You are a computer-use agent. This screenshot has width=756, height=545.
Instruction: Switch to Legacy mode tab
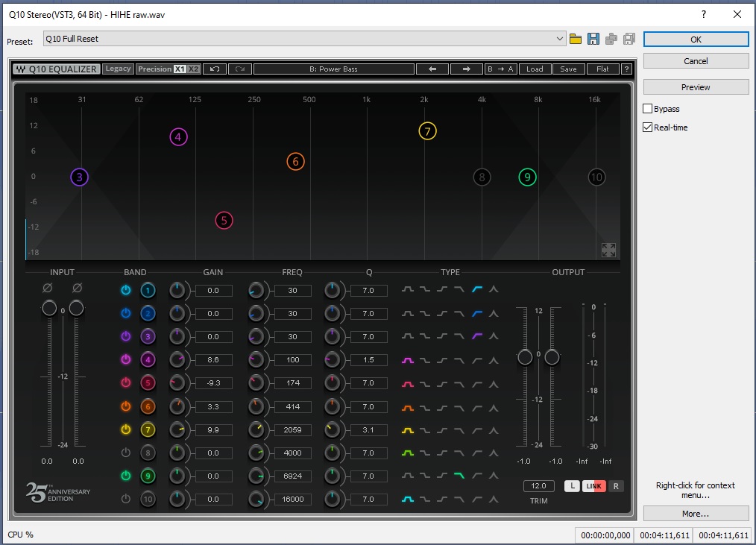pos(118,69)
